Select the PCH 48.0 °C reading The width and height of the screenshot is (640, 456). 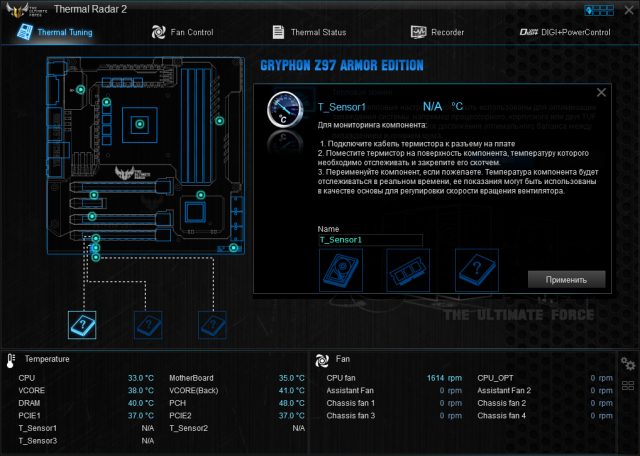click(291, 403)
